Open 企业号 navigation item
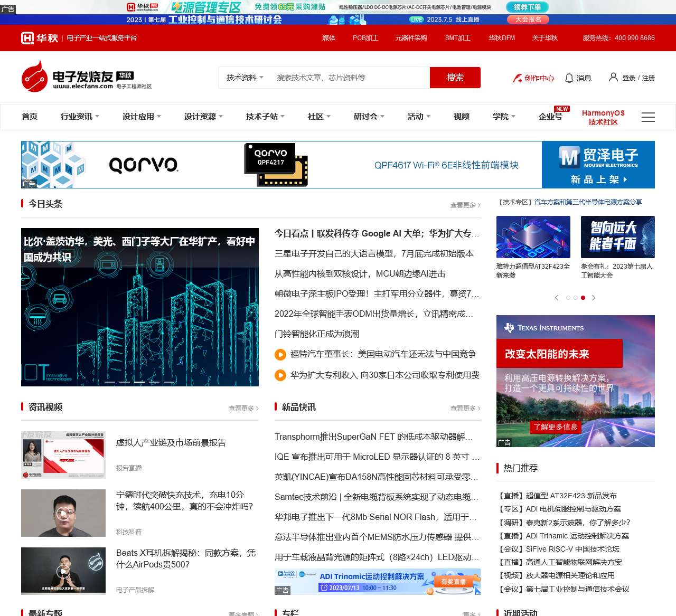Image resolution: width=676 pixels, height=616 pixels. [x=550, y=117]
